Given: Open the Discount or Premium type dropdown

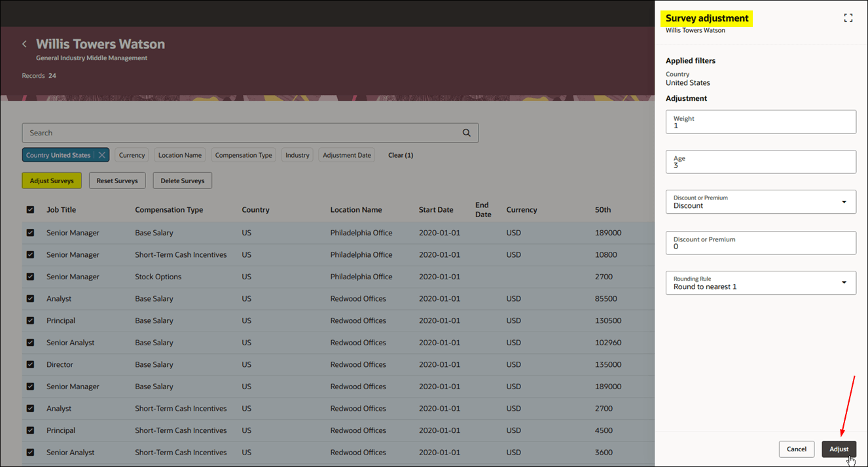Looking at the screenshot, I should point(761,201).
